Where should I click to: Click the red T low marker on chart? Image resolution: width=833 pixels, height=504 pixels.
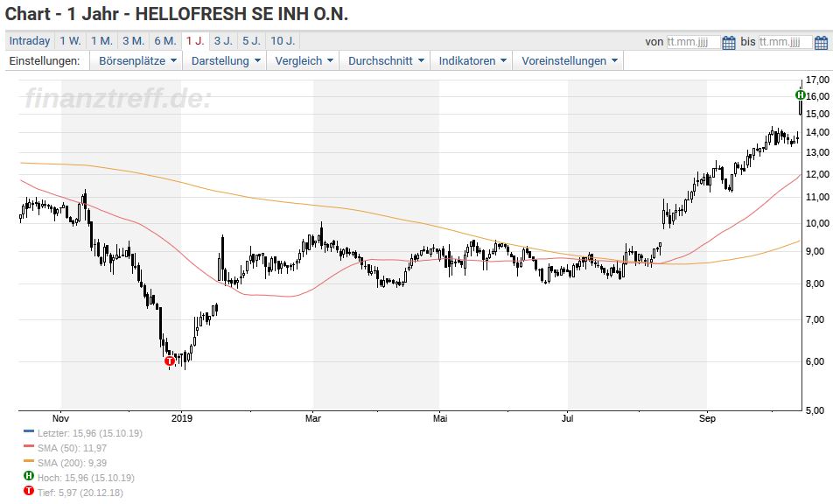(170, 361)
